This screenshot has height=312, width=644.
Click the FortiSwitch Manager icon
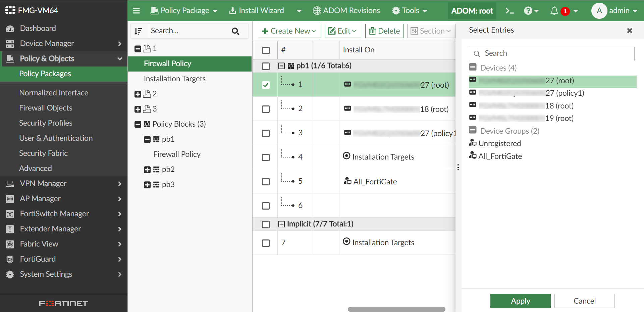pyautogui.click(x=10, y=214)
